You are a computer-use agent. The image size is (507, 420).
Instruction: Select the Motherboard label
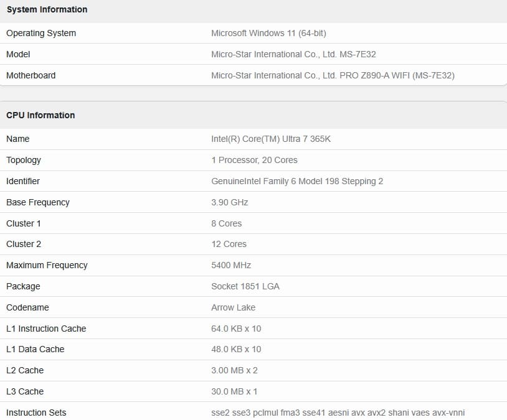pos(31,76)
